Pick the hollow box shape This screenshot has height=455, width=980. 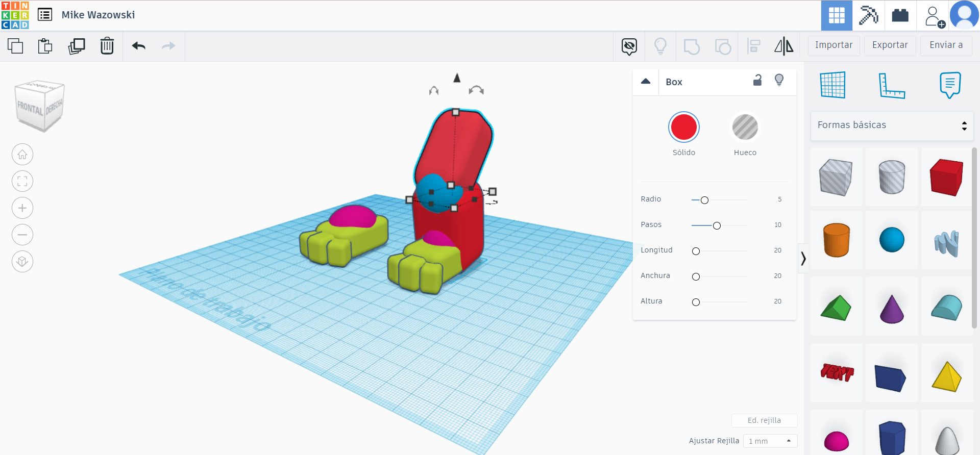click(x=836, y=177)
